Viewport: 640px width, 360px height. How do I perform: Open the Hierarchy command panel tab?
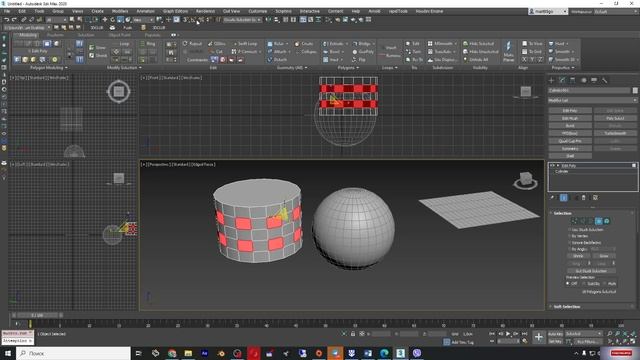click(573, 80)
